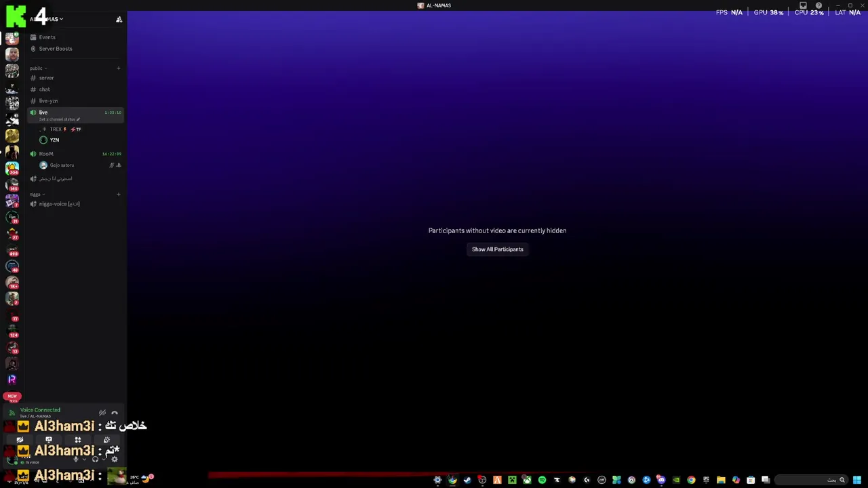Viewport: 868px width, 488px height.
Task: Mute the microphone in the user panel
Action: [x=76, y=460]
